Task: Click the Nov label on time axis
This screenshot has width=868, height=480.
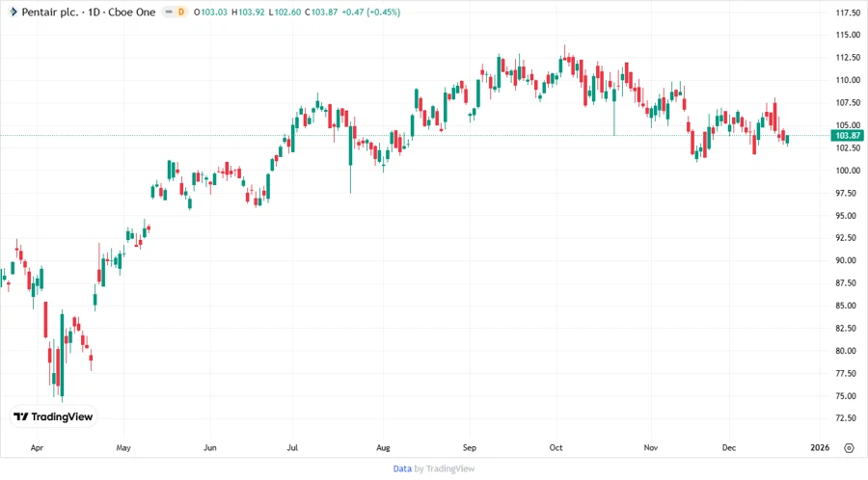Action: click(x=650, y=447)
